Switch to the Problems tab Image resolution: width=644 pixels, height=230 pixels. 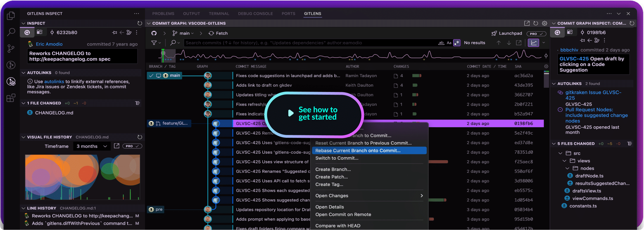point(163,13)
